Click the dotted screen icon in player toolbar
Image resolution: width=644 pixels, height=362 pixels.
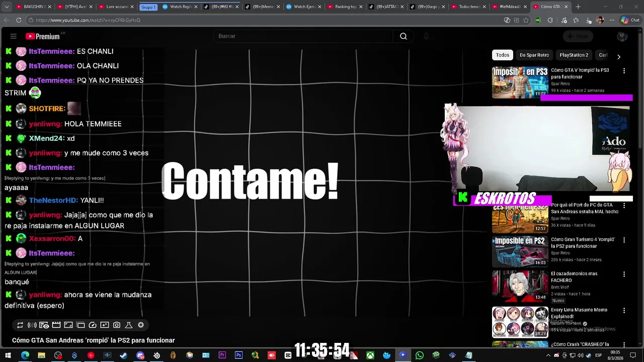click(80, 325)
